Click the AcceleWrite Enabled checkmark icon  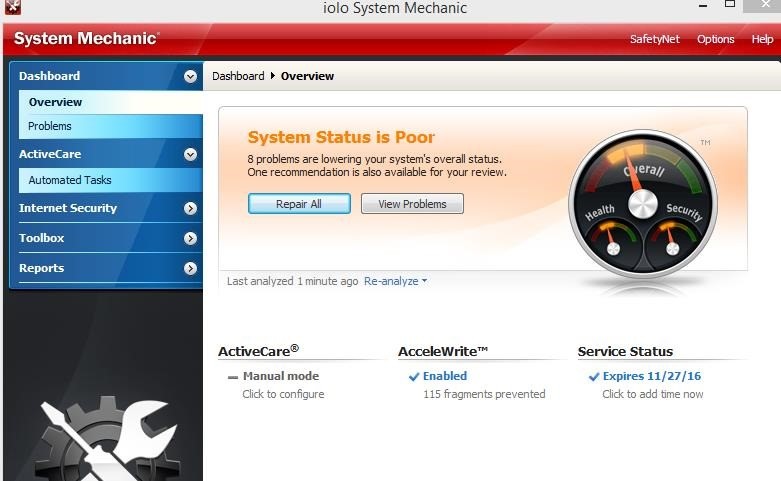click(x=413, y=377)
